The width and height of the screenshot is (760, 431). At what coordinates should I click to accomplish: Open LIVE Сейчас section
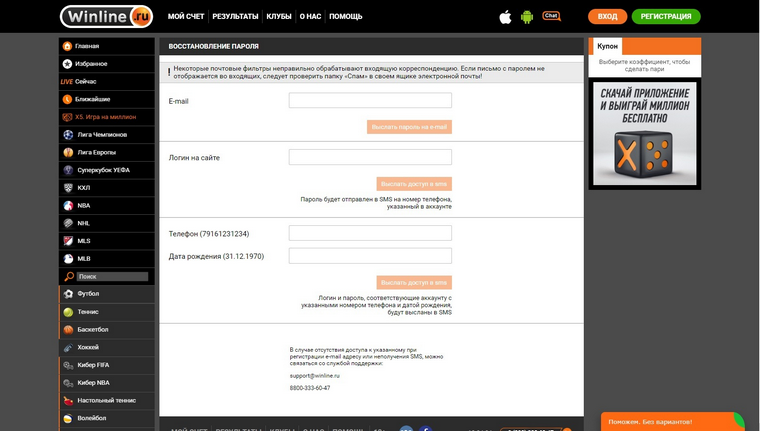107,81
